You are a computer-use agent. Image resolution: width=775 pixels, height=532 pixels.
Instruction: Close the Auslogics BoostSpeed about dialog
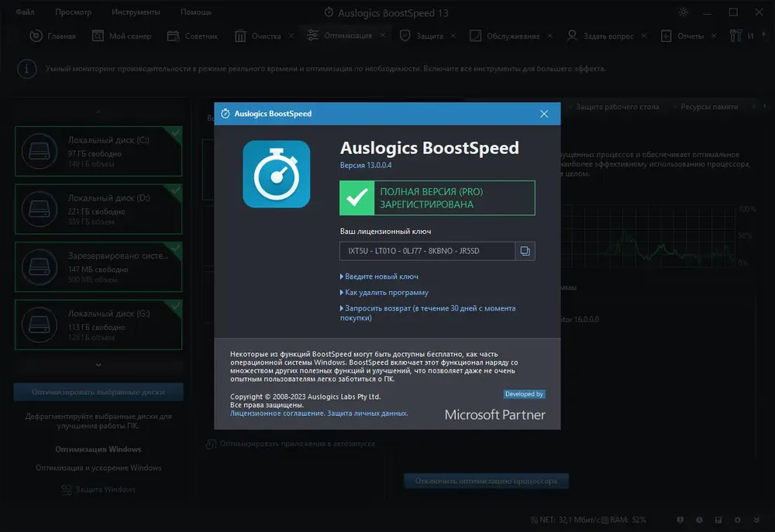544,114
